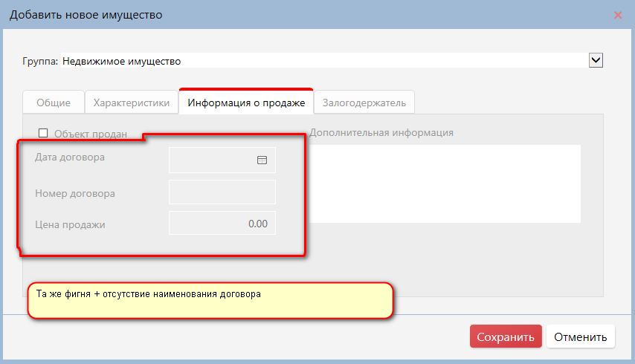Select the Информация о продаже tab
This screenshot has height=364, width=635.
[x=246, y=103]
